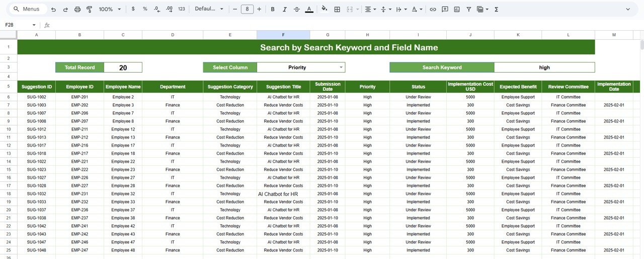Open the Menus search box
644x259 pixels.
click(28, 9)
